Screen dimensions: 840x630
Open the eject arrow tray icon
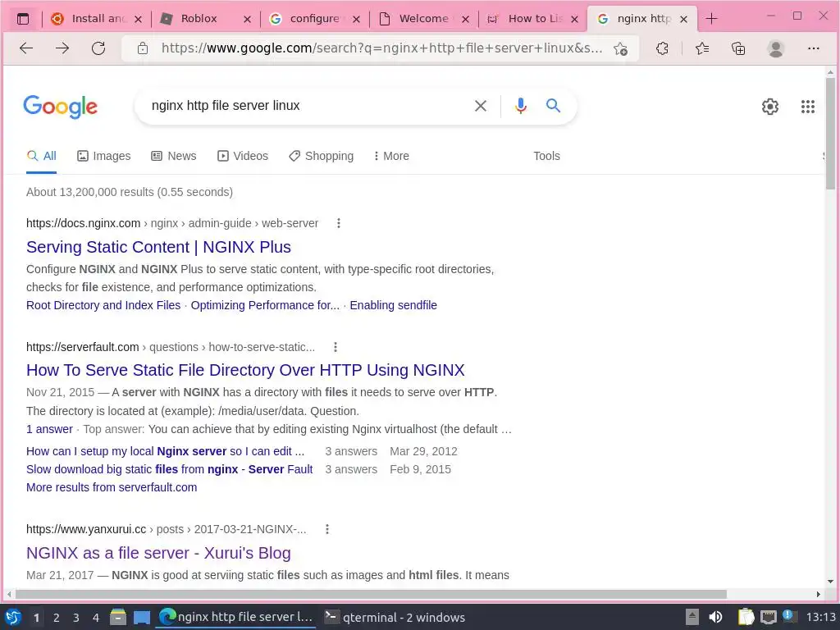click(x=692, y=617)
